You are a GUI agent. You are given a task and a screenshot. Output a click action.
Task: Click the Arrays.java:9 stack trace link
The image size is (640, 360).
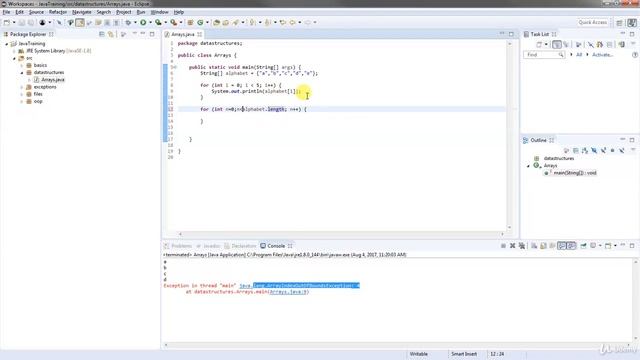tap(288, 292)
